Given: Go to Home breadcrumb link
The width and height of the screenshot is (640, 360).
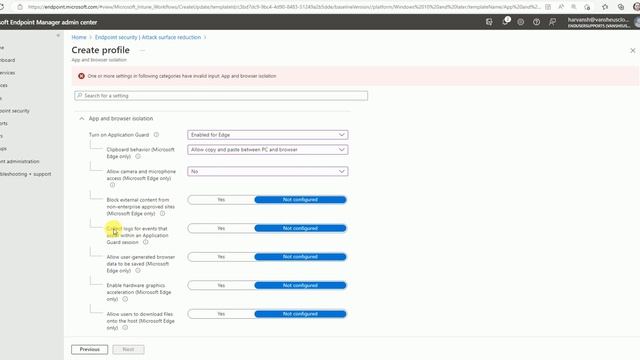Looking at the screenshot, I should click(79, 37).
